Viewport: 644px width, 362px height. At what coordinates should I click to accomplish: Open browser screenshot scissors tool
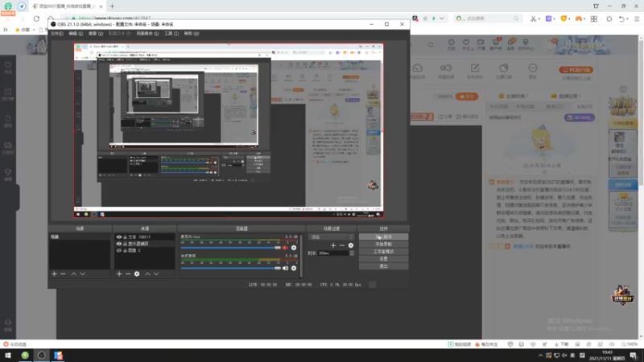point(533,19)
